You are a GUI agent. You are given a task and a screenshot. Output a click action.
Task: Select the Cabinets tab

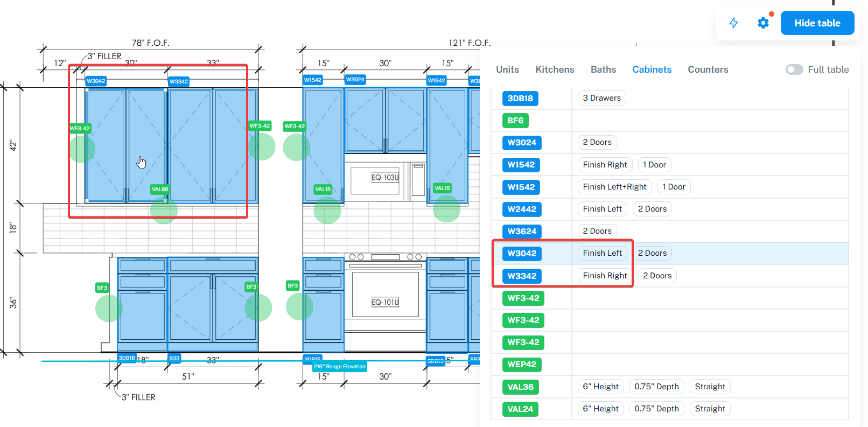tap(652, 69)
